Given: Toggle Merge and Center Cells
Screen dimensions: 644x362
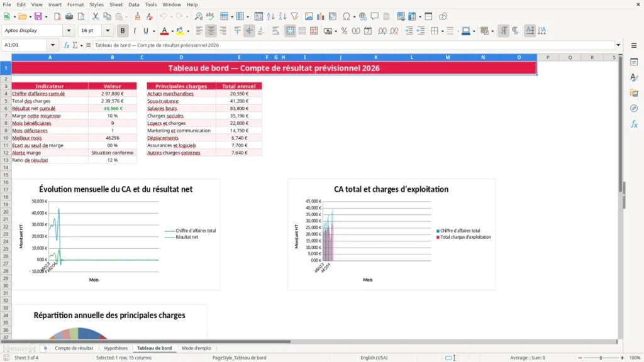Looking at the screenshot, I should point(291,31).
